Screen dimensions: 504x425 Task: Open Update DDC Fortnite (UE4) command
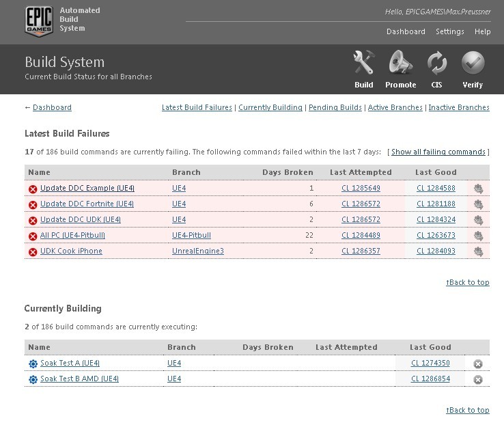[87, 204]
